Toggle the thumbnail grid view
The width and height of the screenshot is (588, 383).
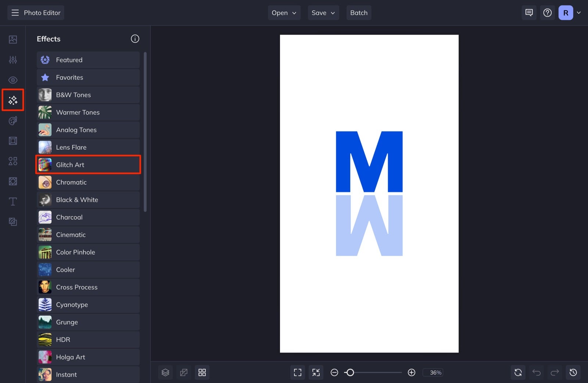(x=202, y=372)
